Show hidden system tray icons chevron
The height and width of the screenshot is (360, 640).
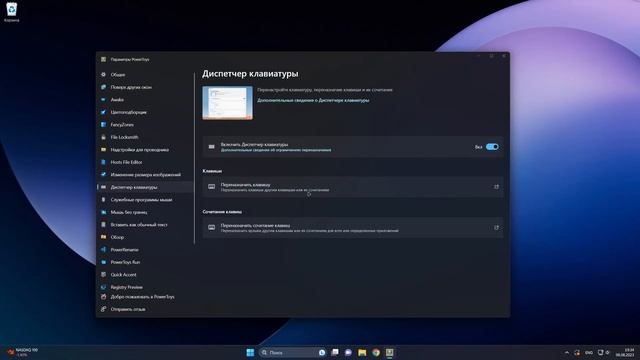567,352
